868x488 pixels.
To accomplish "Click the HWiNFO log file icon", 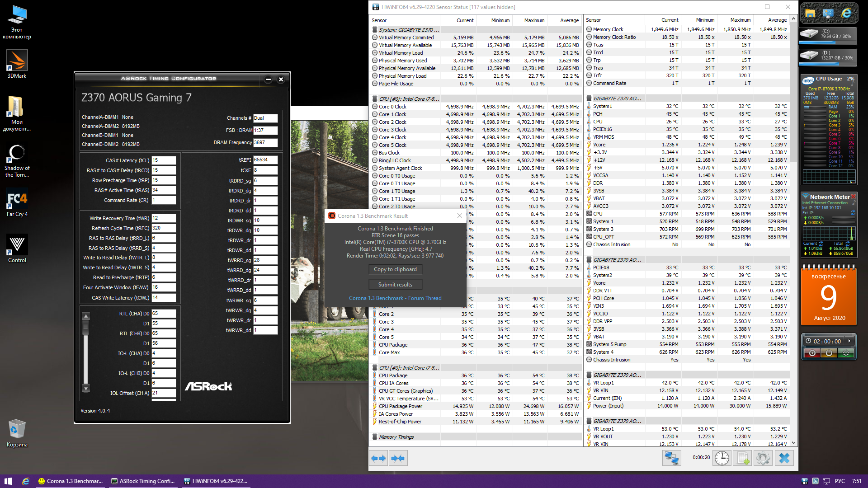I will pyautogui.click(x=743, y=458).
